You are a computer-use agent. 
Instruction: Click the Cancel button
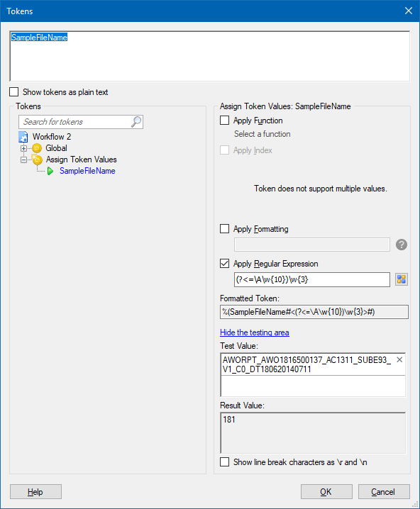click(384, 492)
